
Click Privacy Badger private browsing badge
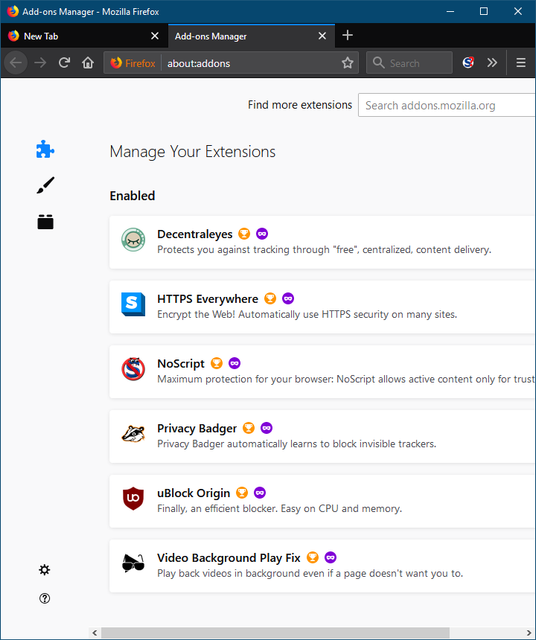267,428
